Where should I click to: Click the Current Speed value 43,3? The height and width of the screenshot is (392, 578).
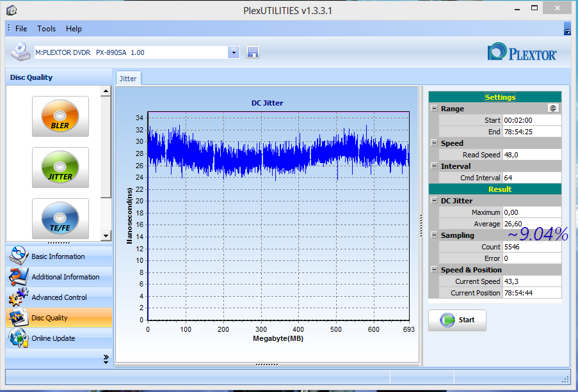coord(532,281)
